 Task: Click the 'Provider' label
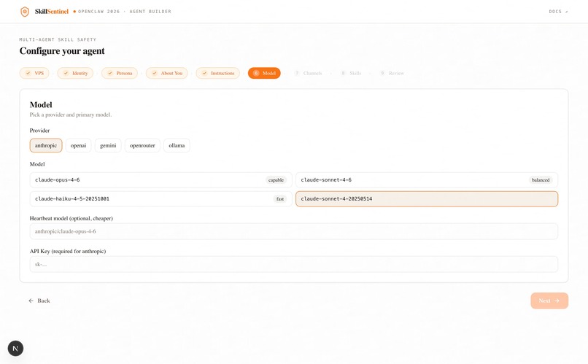(x=39, y=131)
